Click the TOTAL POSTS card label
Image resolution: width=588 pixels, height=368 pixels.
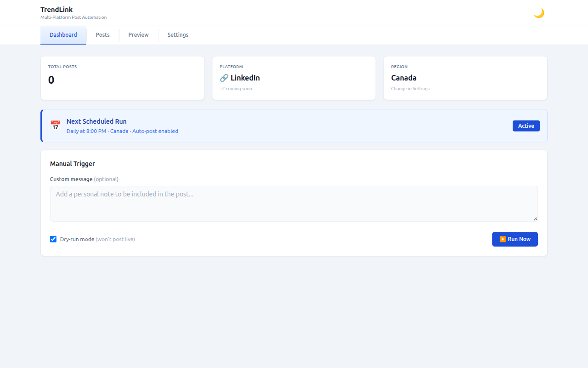pos(62,67)
